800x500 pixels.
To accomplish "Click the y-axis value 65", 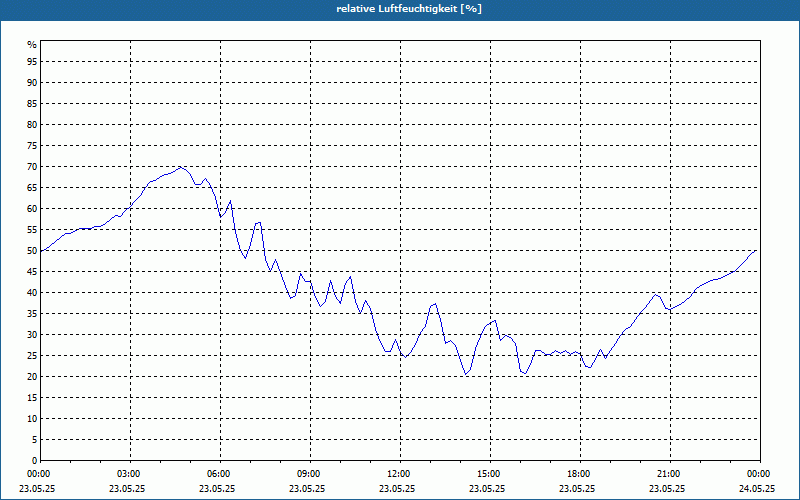I will click(x=32, y=188).
